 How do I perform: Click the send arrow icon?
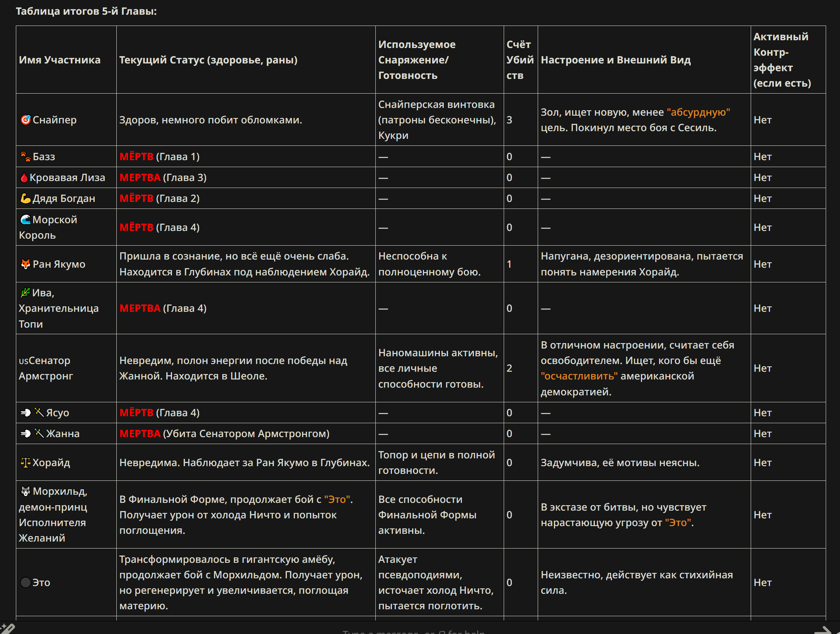823,630
